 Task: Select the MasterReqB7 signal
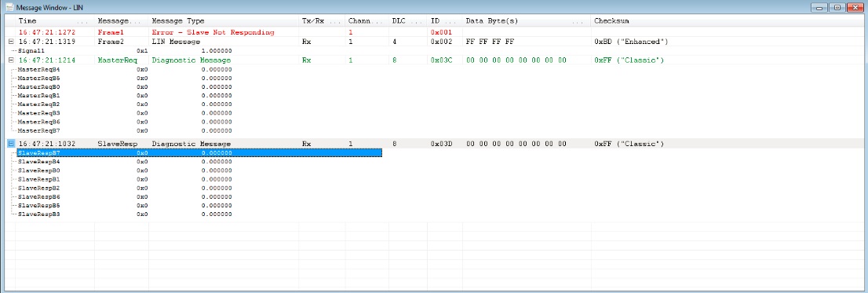[38, 130]
